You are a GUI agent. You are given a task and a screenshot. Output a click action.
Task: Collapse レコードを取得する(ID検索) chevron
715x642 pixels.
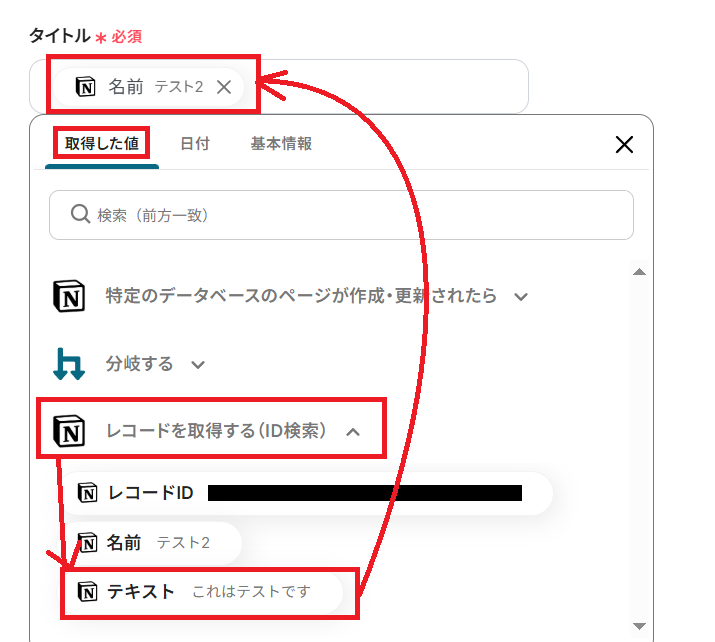coord(353,431)
